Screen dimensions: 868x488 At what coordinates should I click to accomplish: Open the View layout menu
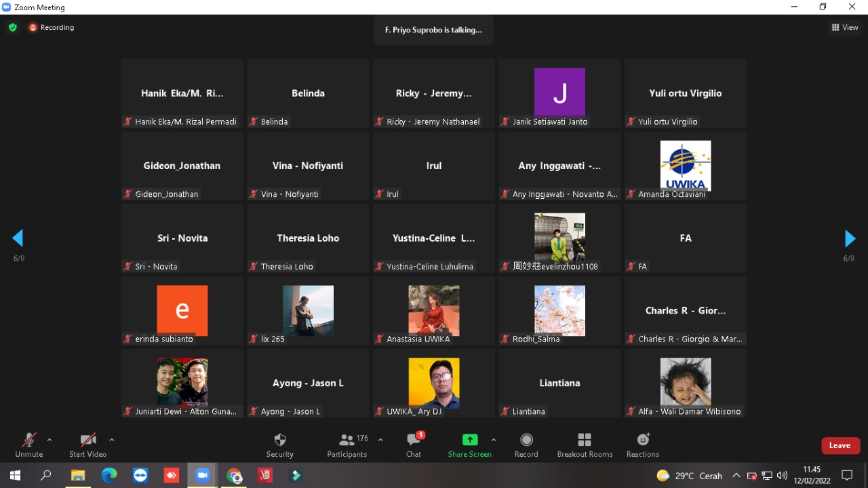(845, 28)
